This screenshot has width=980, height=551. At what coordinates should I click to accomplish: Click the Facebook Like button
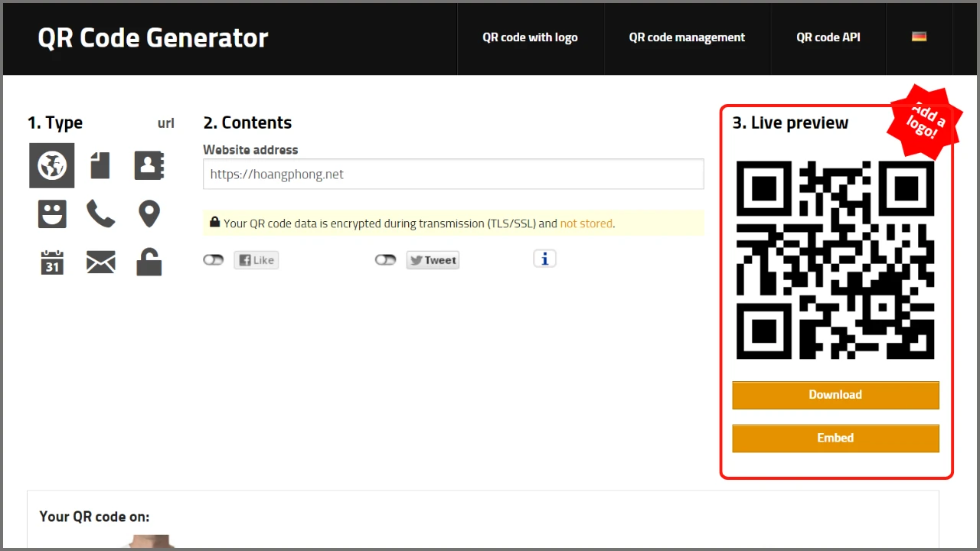tap(256, 260)
